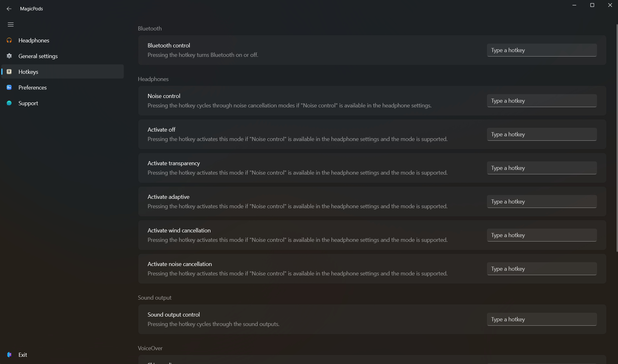Image resolution: width=618 pixels, height=364 pixels.
Task: Click the Exit option
Action: tap(22, 355)
